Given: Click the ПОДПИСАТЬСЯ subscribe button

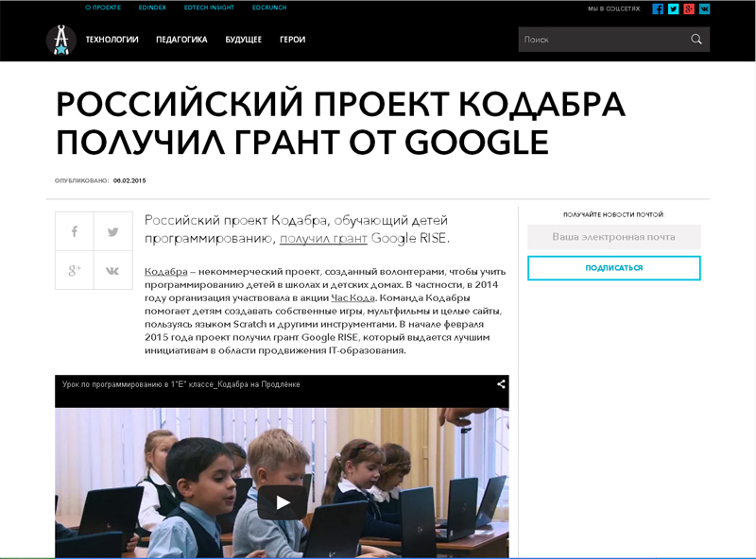Looking at the screenshot, I should (613, 268).
